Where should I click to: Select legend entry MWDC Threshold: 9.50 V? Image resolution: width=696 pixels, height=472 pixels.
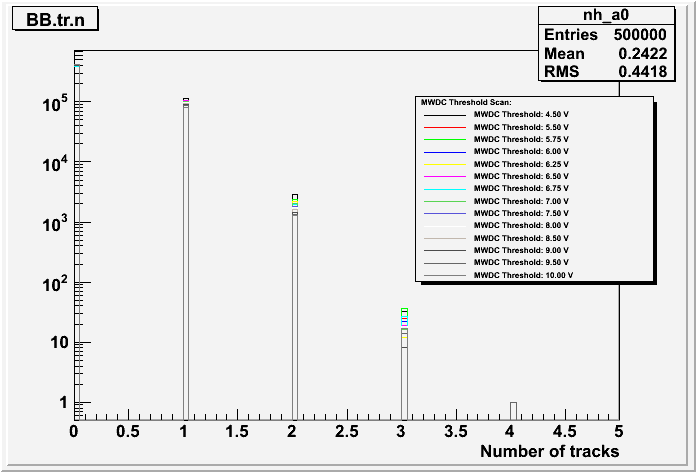(521, 262)
